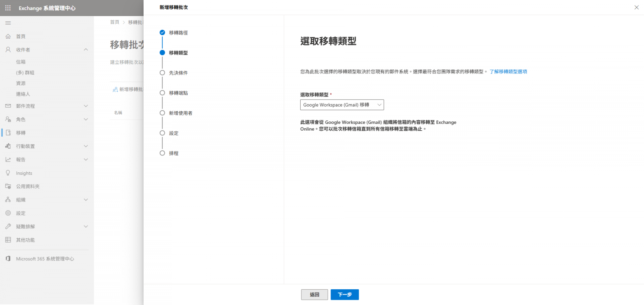Click the 收件者 person icon

[x=8, y=49]
